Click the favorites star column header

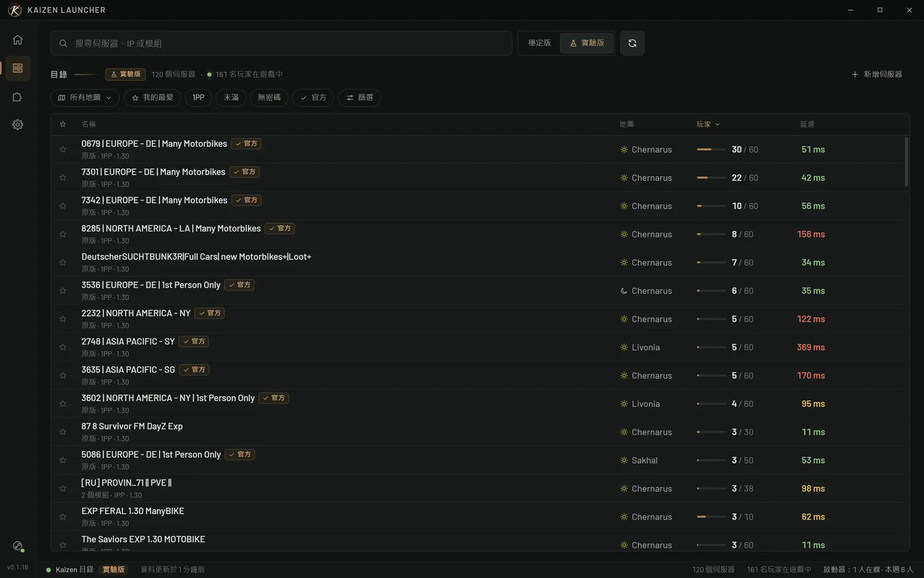pos(63,125)
